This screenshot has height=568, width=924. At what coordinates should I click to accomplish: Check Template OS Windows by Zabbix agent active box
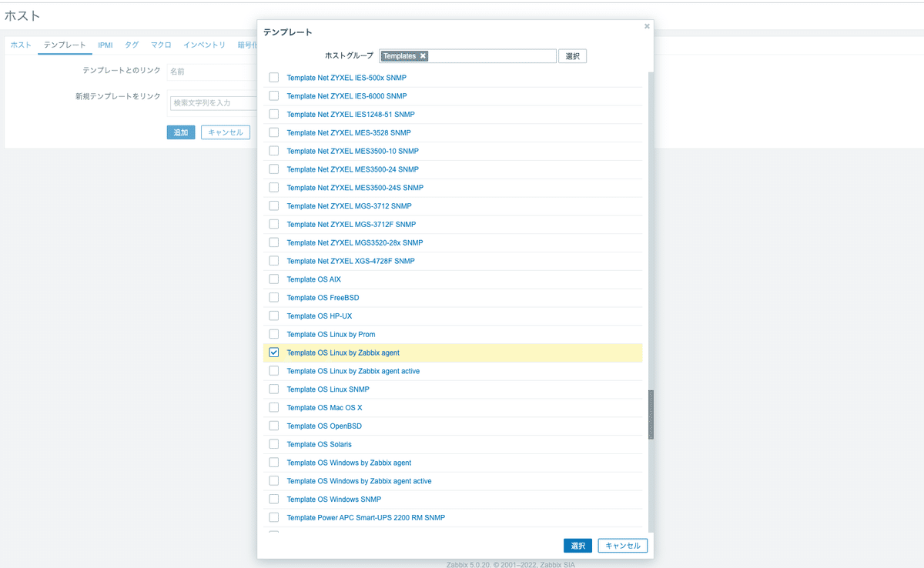click(x=273, y=481)
